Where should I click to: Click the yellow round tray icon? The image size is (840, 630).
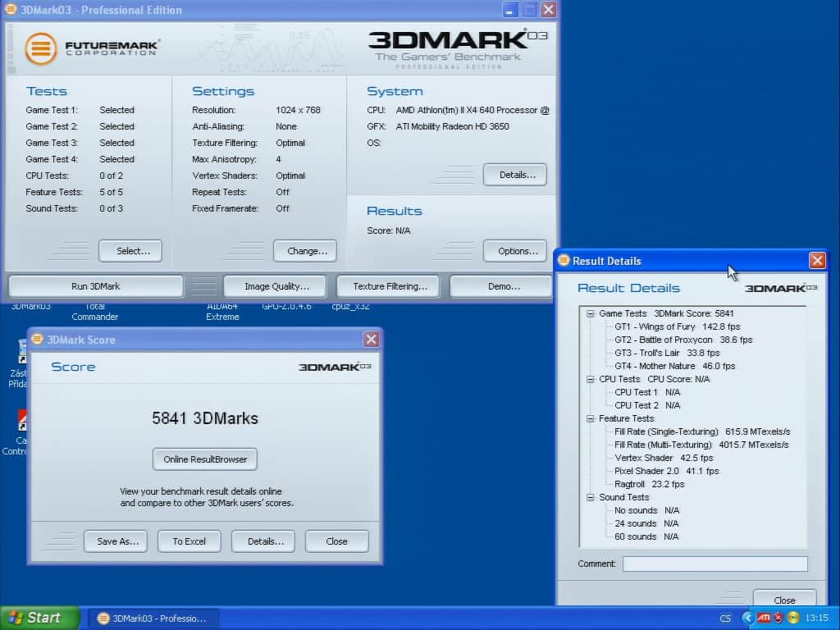click(793, 618)
